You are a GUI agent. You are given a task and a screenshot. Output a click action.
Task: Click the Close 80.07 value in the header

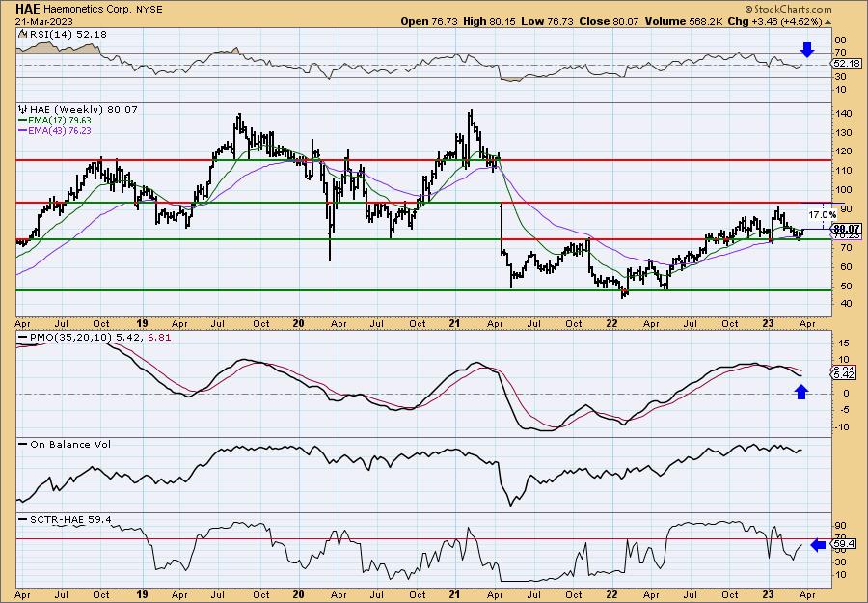tap(609, 21)
